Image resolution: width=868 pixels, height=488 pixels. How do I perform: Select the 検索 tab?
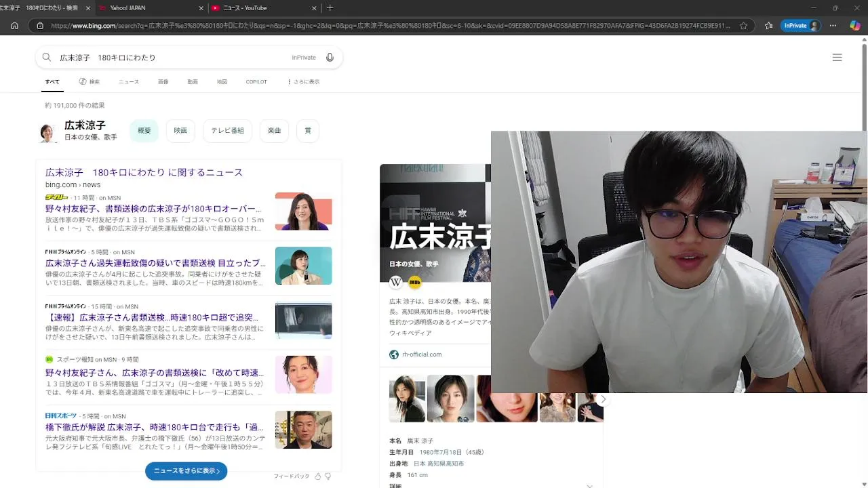pos(89,82)
